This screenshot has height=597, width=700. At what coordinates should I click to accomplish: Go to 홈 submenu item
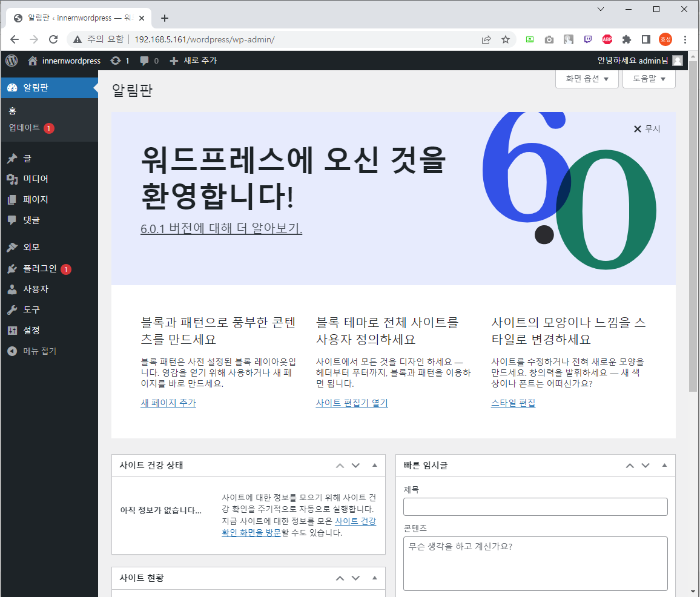pyautogui.click(x=13, y=111)
